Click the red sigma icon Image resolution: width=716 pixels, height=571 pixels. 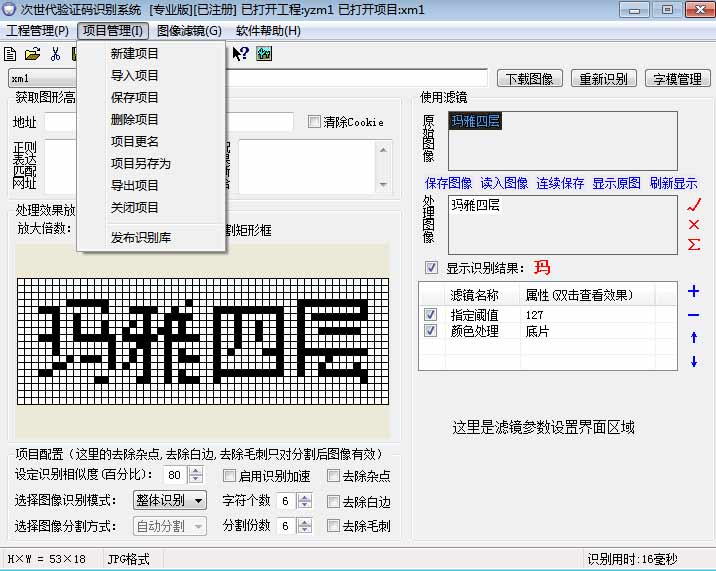[x=694, y=244]
